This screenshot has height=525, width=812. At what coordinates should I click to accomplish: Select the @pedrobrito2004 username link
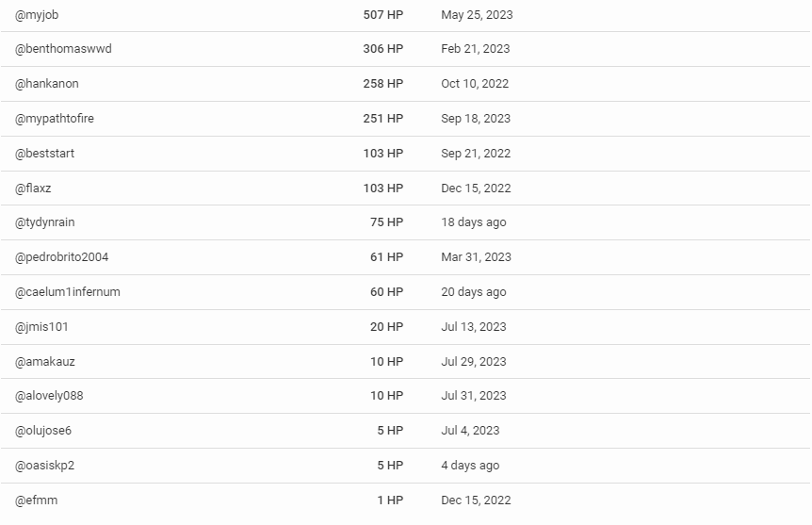click(x=61, y=257)
